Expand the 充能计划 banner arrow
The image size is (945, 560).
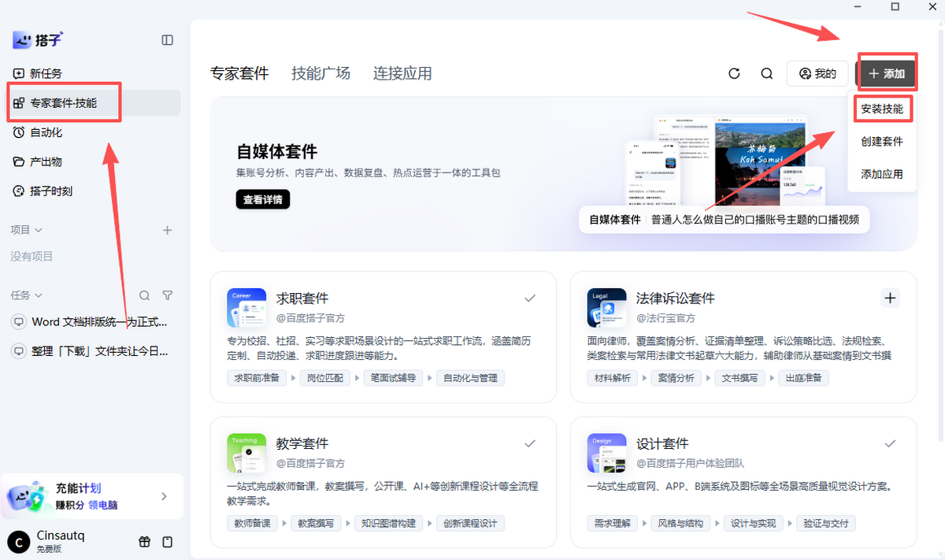(x=164, y=496)
